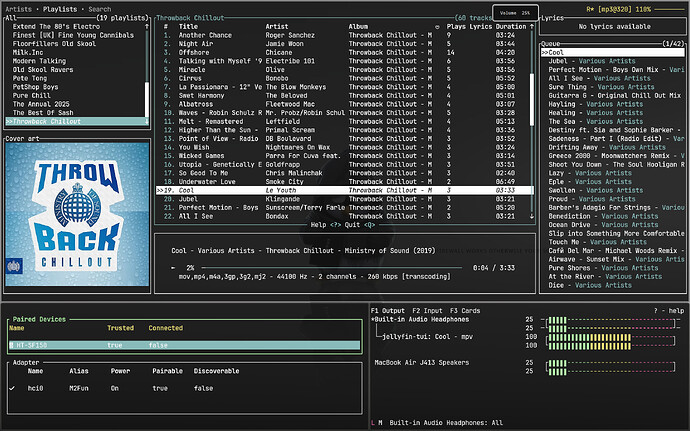The height and width of the screenshot is (431, 690).
Task: Select track 'You Wish' by Nightmares On Wax
Action: point(345,147)
